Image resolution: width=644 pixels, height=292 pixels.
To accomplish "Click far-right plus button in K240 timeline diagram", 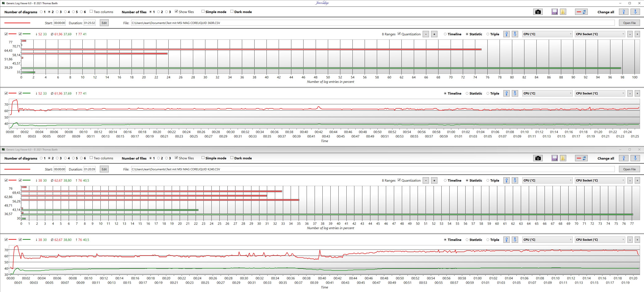I will tap(637, 239).
